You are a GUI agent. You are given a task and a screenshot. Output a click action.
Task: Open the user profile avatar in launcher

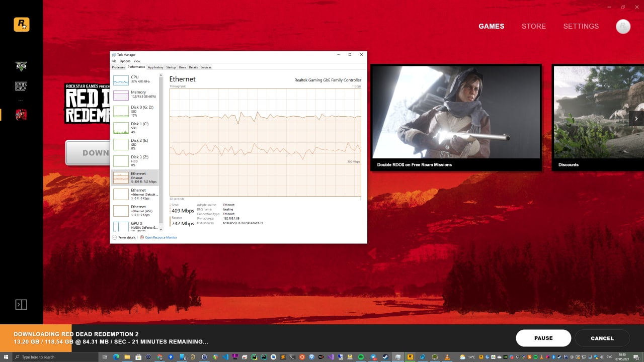click(x=623, y=26)
